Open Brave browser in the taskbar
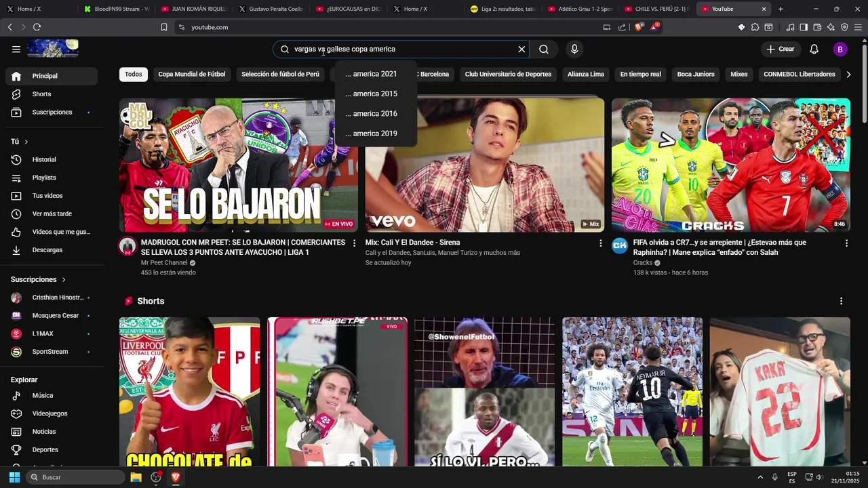 click(x=176, y=477)
